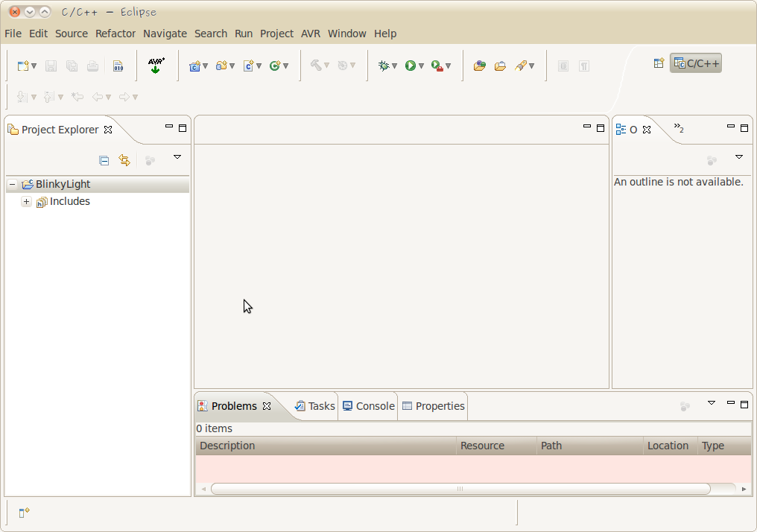
Task: Click the New Source Folder icon
Action: coord(221,66)
